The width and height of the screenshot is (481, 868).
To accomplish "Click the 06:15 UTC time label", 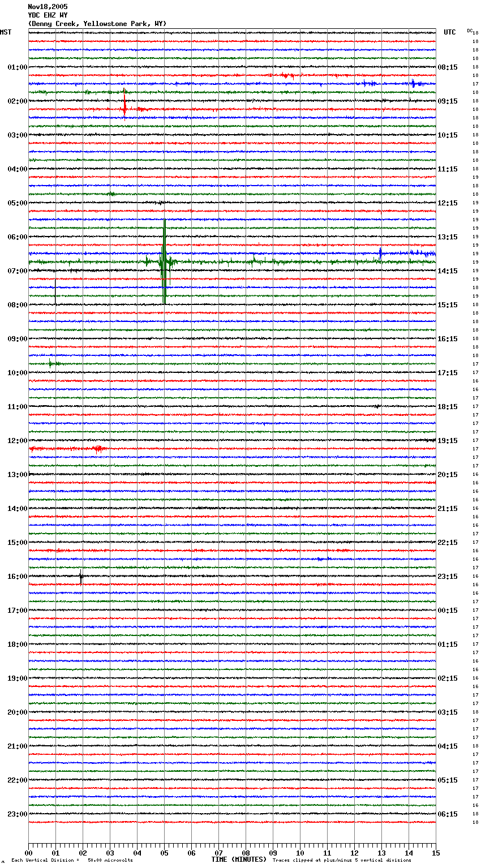I will click(x=448, y=814).
